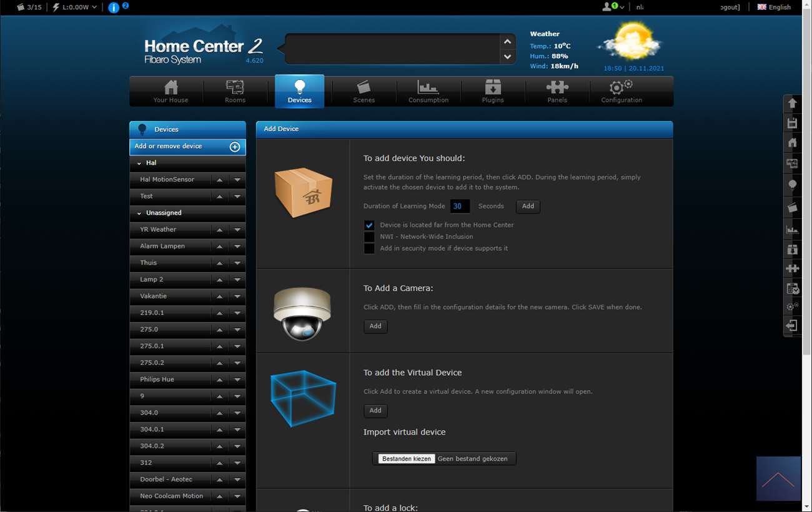Click the save floppy icon in side toolbar
This screenshot has height=512, width=812.
pos(792,123)
